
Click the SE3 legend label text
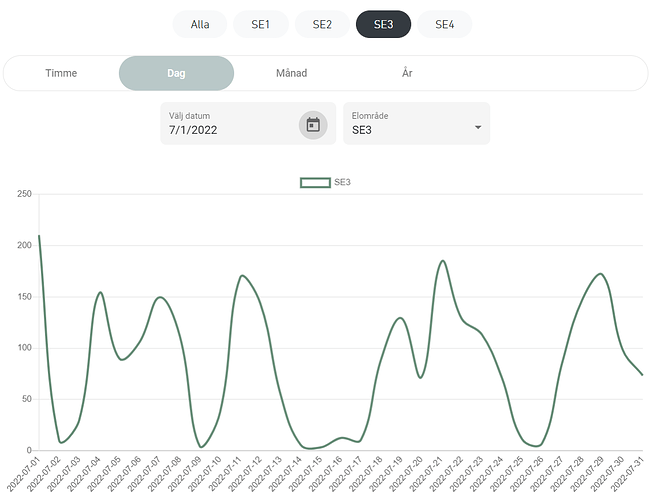pos(342,182)
